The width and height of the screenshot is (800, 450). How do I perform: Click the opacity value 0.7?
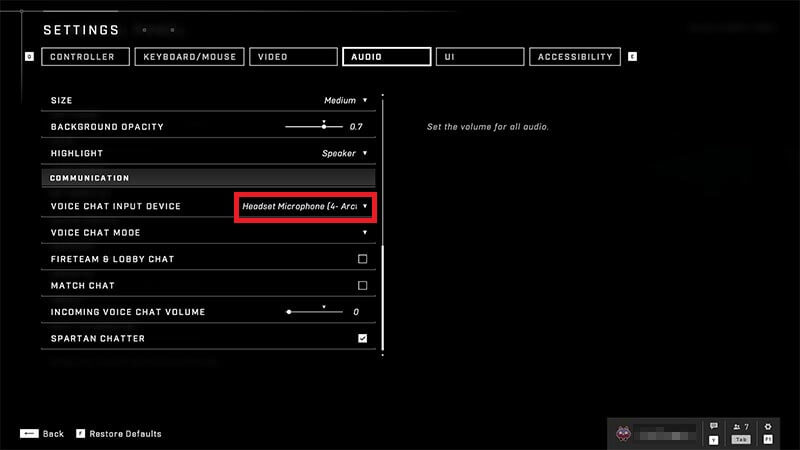click(356, 127)
